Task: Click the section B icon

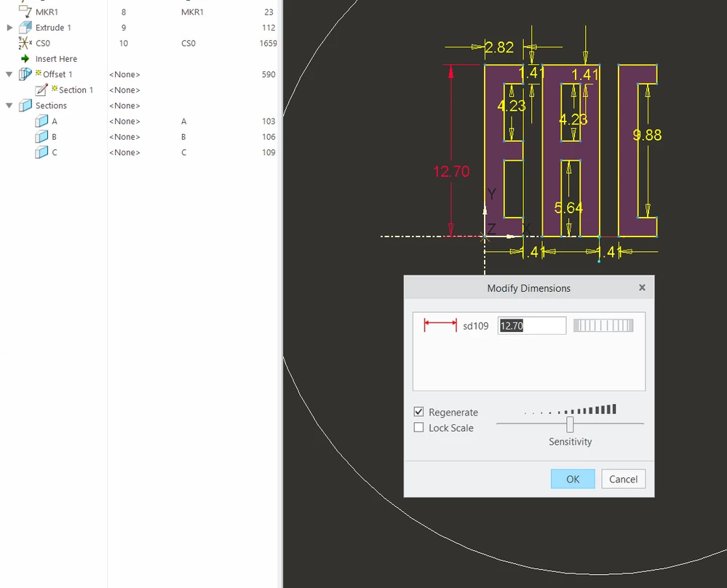Action: (x=41, y=137)
